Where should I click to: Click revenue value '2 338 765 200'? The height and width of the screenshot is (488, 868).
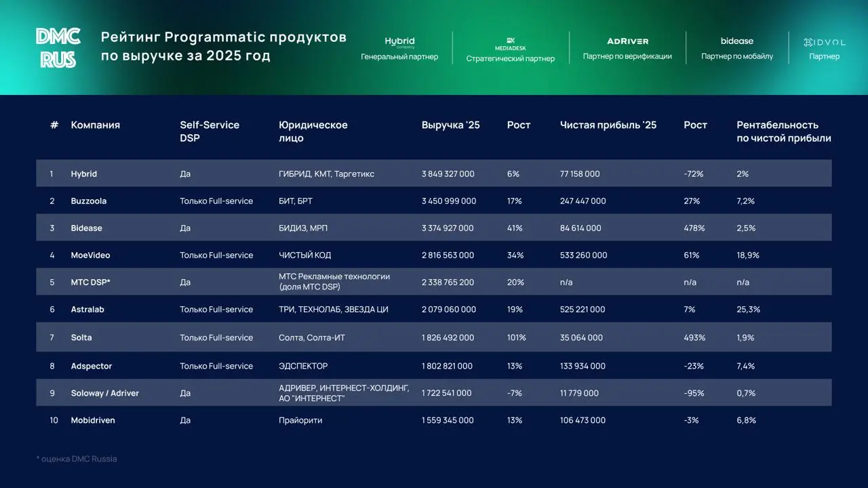pos(448,283)
